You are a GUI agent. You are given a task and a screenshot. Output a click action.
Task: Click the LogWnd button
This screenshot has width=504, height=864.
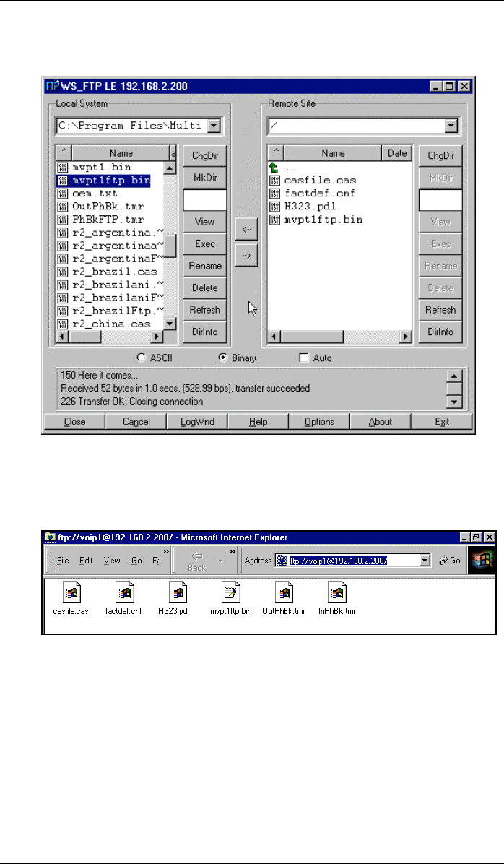click(197, 422)
